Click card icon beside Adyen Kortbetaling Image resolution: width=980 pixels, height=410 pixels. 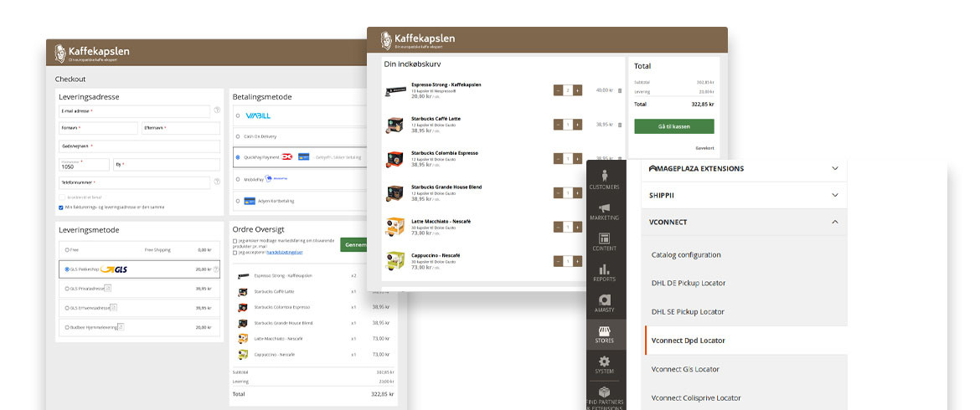coord(250,201)
